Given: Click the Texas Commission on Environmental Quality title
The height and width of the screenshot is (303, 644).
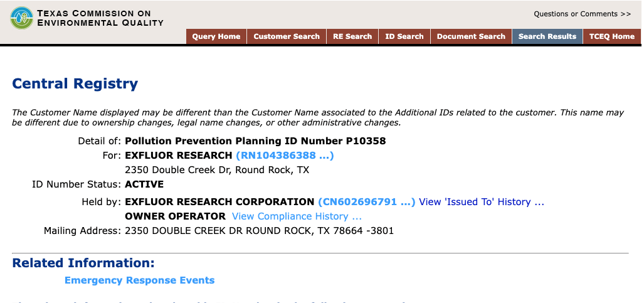Looking at the screenshot, I should 100,18.
